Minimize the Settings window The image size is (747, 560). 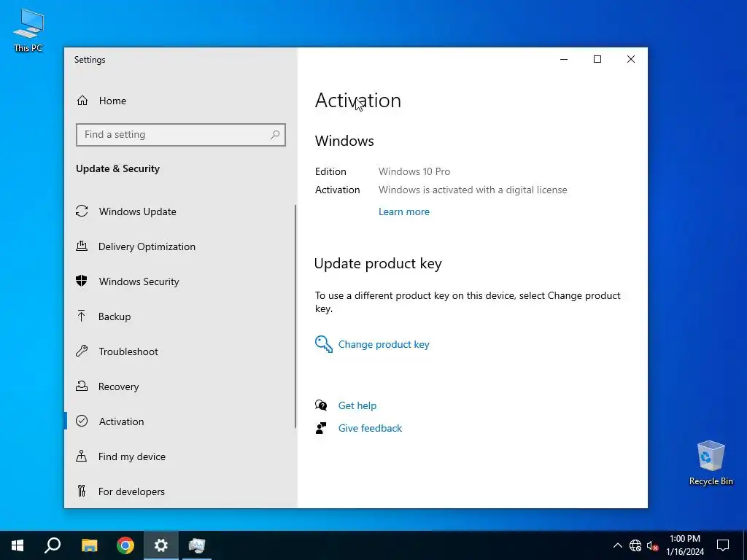564,59
